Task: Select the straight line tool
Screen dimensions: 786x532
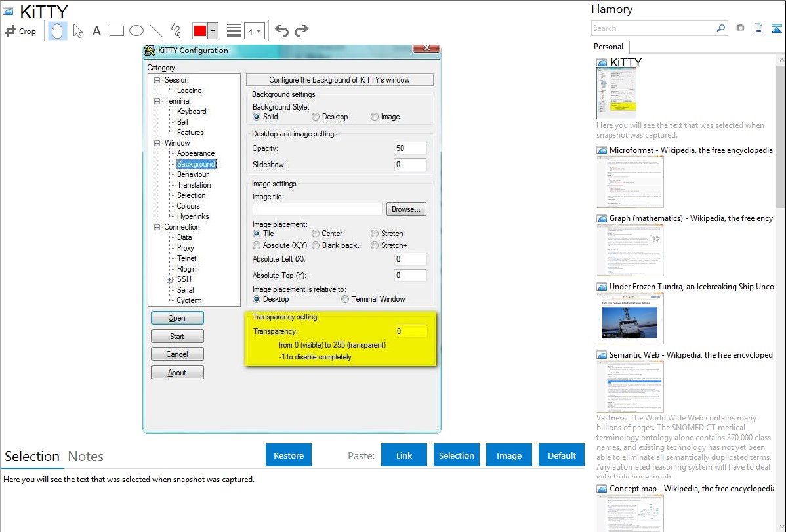Action: (x=156, y=31)
